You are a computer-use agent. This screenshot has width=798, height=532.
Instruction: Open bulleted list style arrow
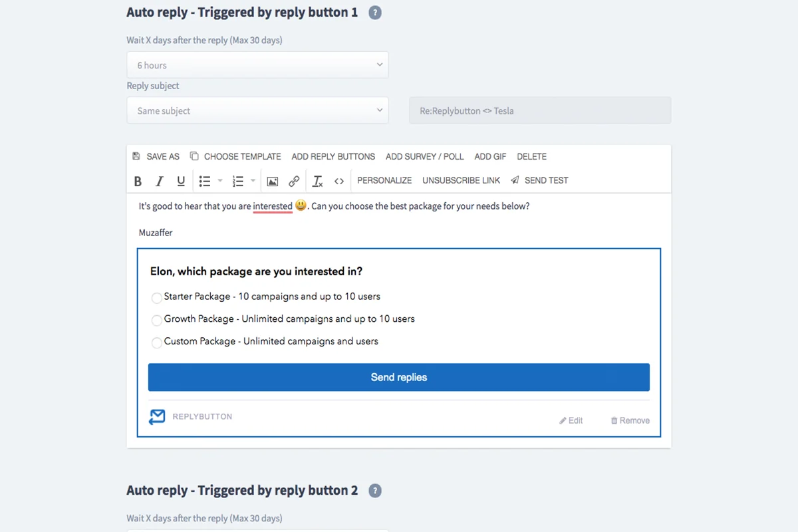220,181
